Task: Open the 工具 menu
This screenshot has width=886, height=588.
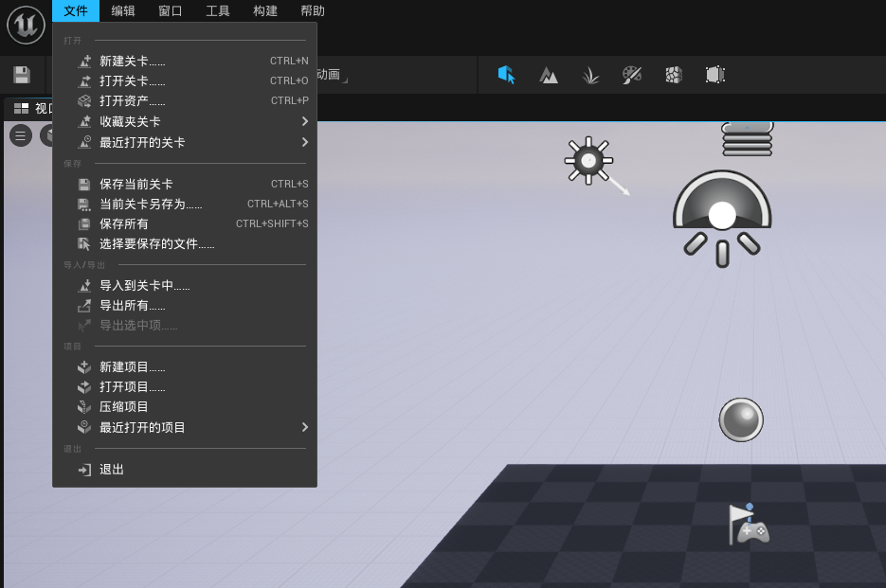Action: [x=218, y=10]
